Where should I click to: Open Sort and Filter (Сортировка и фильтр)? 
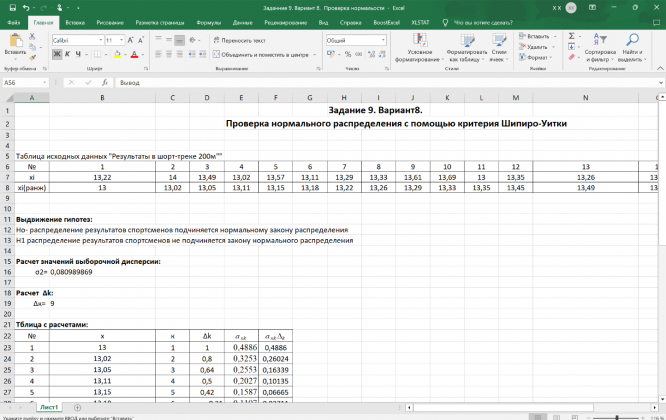(x=601, y=48)
